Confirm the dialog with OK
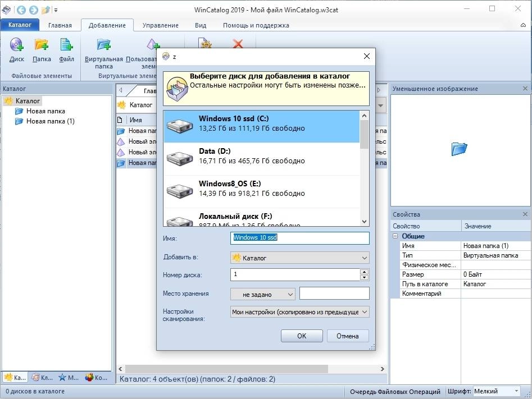Screen dimensions: 532x399 tap(302, 336)
